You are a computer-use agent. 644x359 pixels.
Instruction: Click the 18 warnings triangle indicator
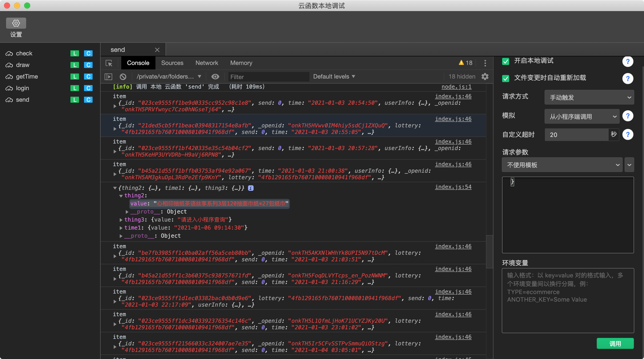pos(465,63)
